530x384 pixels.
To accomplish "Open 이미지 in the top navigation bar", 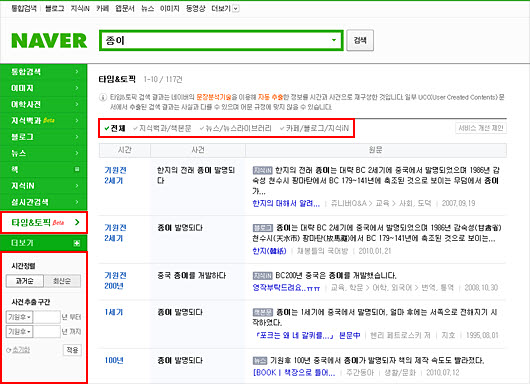I will coord(170,8).
